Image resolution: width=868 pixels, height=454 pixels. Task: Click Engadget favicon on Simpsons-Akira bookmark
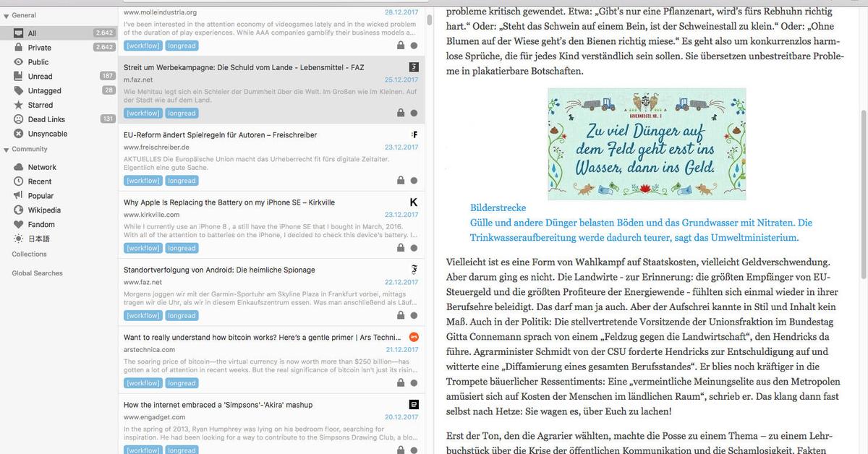pyautogui.click(x=414, y=405)
